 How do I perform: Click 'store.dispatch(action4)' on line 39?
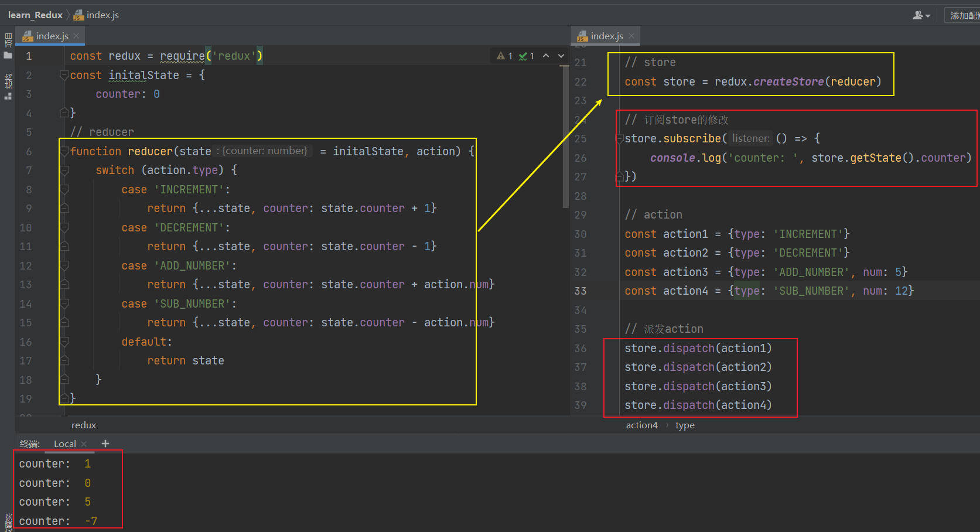coord(698,405)
